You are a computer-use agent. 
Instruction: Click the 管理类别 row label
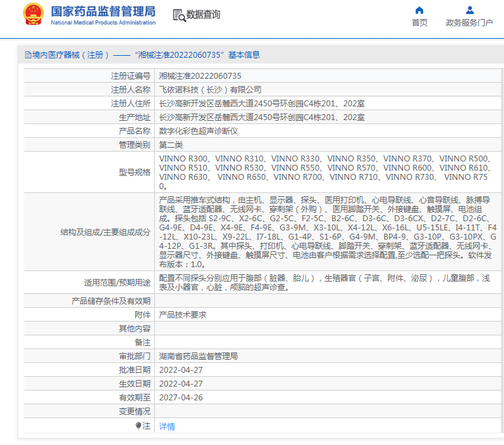coord(135,145)
